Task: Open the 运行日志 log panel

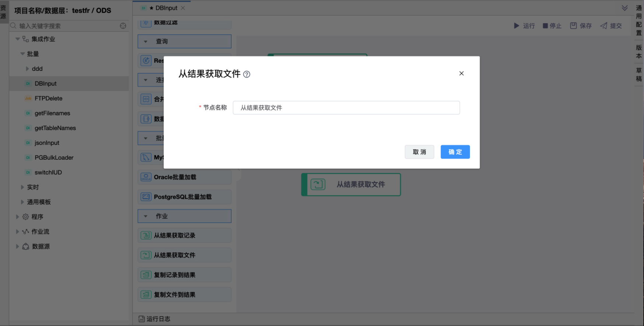Action: (x=154, y=319)
